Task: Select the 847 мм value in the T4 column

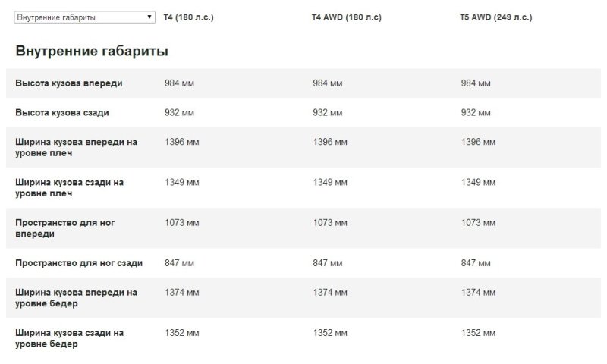Action: (x=179, y=262)
